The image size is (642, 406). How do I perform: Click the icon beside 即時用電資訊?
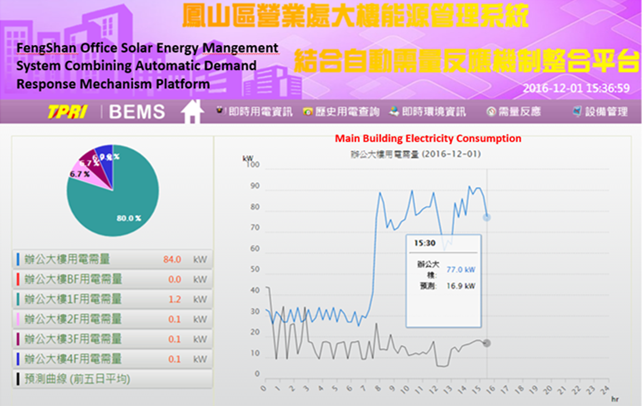[x=220, y=111]
